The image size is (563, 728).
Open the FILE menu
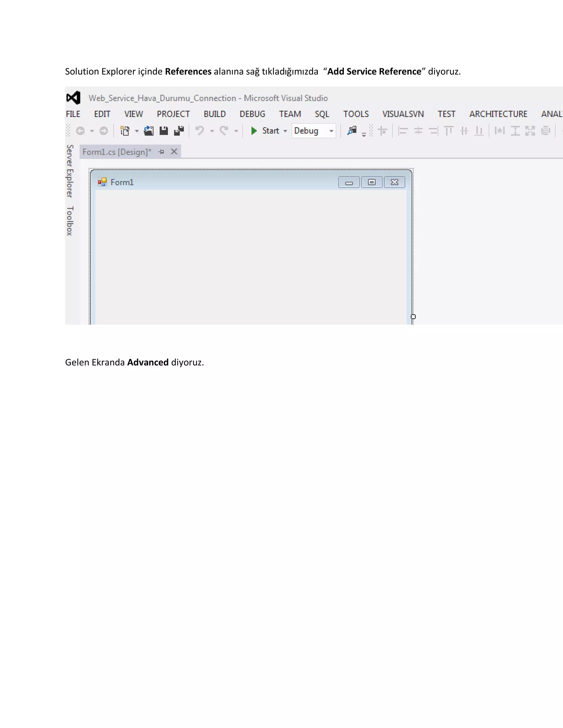(73, 114)
